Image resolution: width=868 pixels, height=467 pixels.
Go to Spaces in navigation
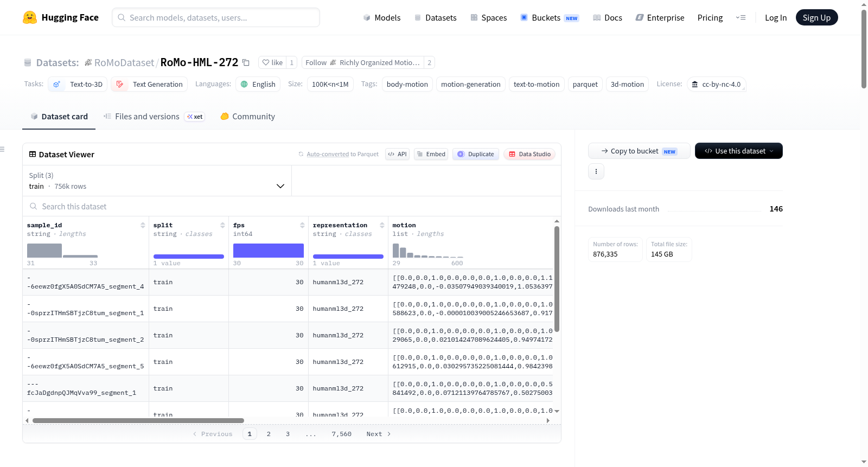point(488,17)
